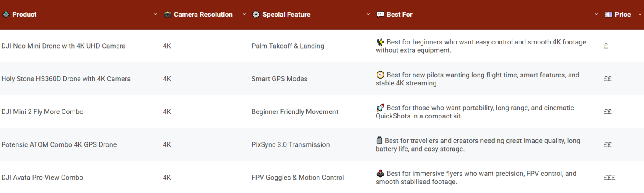Expand the Camera Resolution column dropdown
Viewport: 644px width, 193px height.
coord(244,15)
